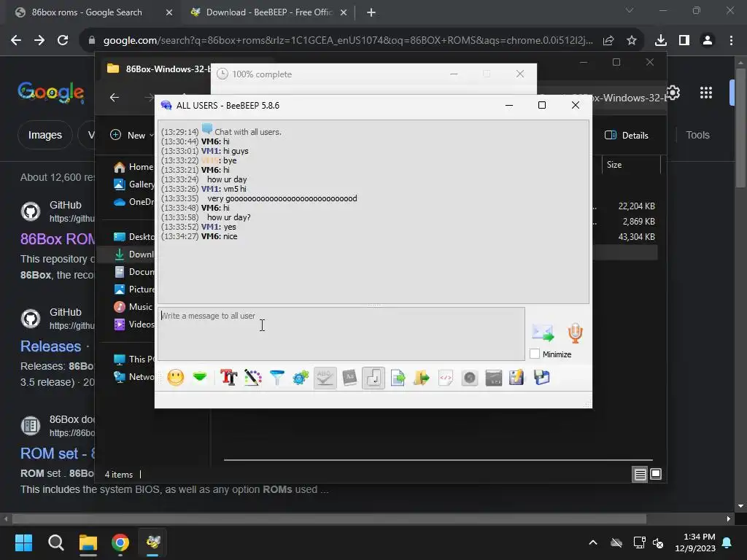
Task: Open Gallery in Explorer navigation pane
Action: click(133, 184)
